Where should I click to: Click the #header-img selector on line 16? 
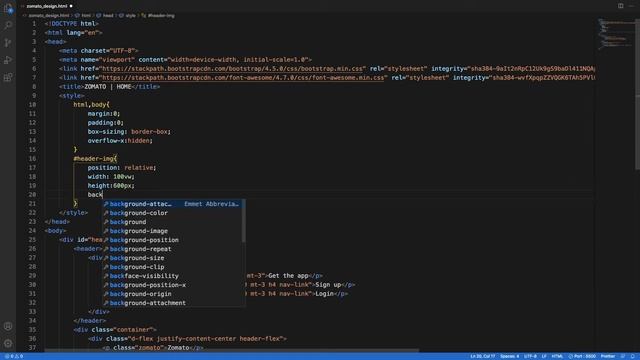click(x=93, y=159)
